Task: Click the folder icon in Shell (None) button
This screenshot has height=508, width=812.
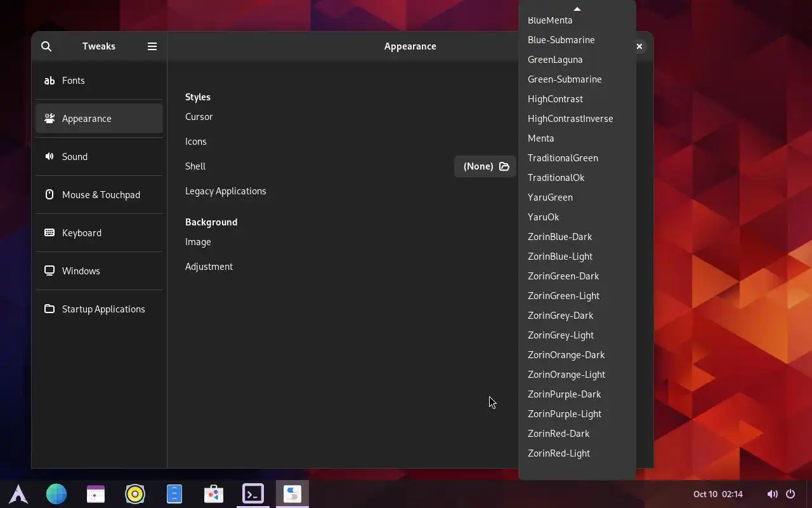Action: (504, 166)
